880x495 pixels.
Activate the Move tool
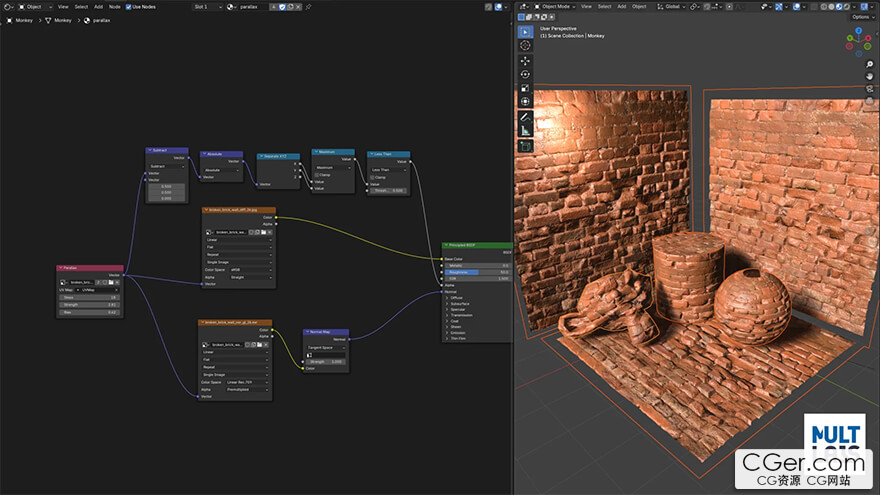coord(526,60)
